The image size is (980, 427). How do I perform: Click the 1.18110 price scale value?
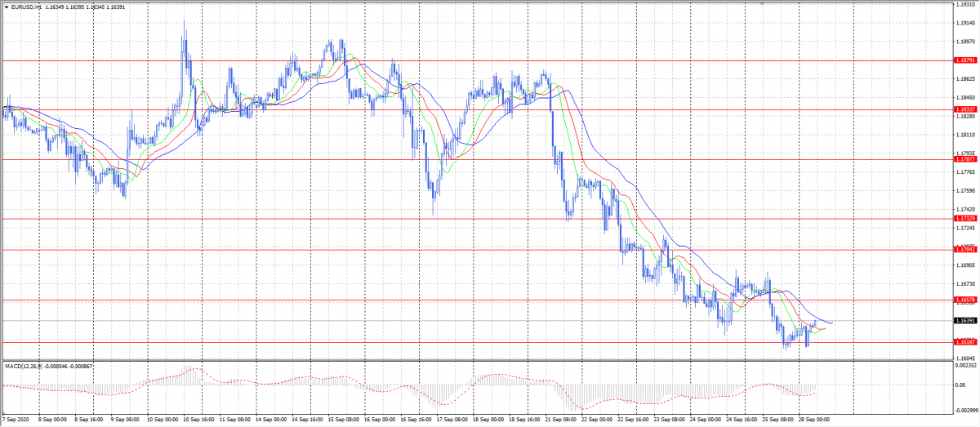(x=965, y=135)
